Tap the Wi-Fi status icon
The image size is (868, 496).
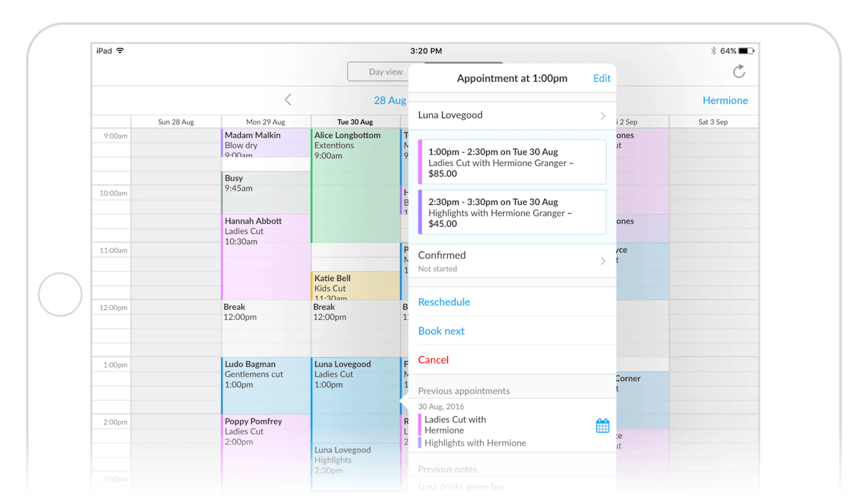tap(120, 51)
